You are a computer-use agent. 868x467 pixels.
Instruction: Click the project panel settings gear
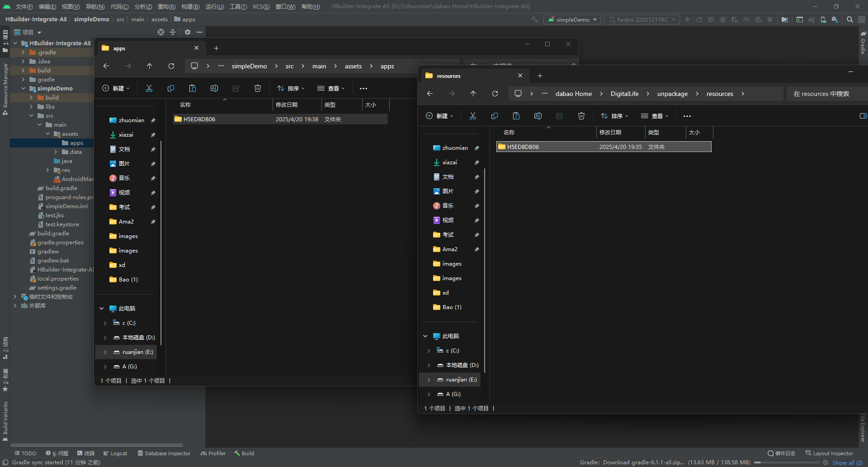tap(188, 32)
